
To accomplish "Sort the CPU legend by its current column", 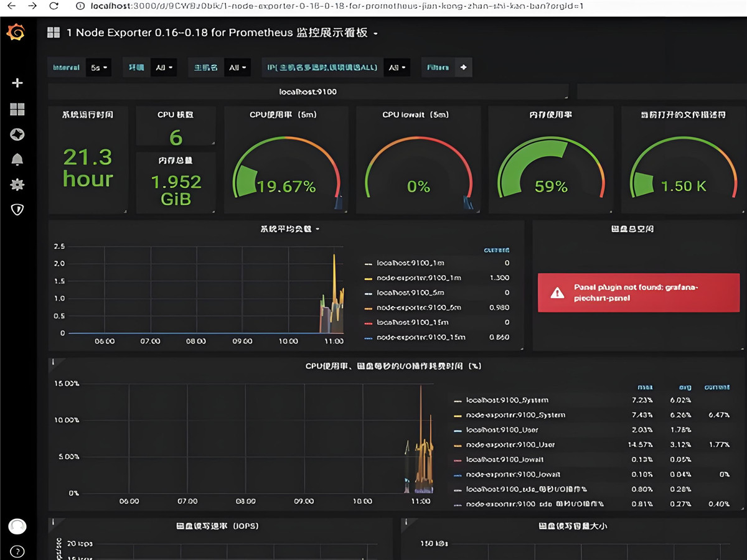I will point(717,387).
